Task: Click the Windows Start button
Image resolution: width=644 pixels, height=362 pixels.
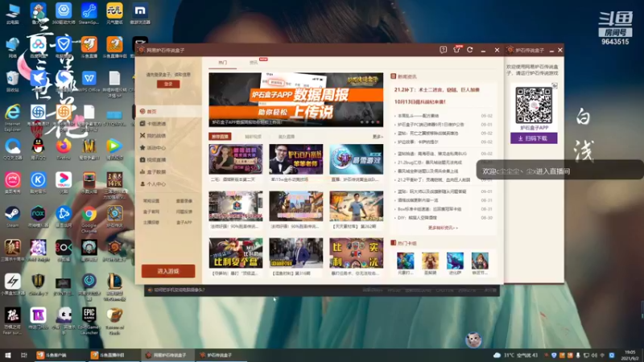Action: tap(8, 355)
